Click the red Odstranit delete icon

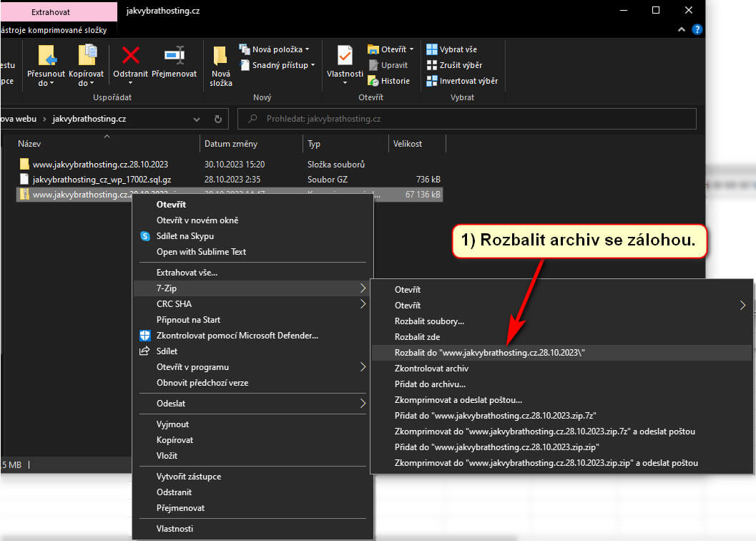coord(130,56)
